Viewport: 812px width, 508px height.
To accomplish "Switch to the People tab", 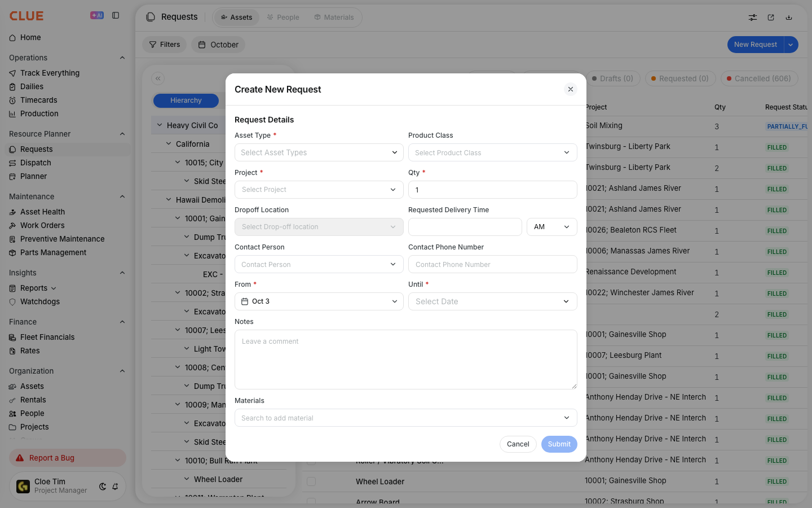I will (283, 17).
